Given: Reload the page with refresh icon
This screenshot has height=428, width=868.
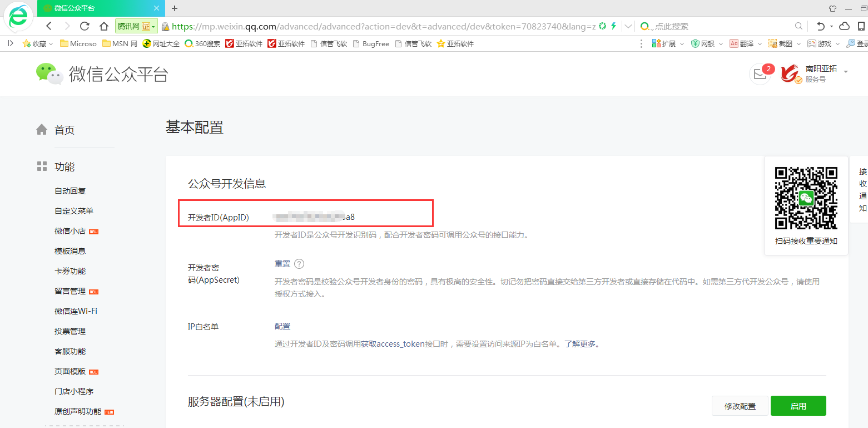Looking at the screenshot, I should click(x=85, y=26).
